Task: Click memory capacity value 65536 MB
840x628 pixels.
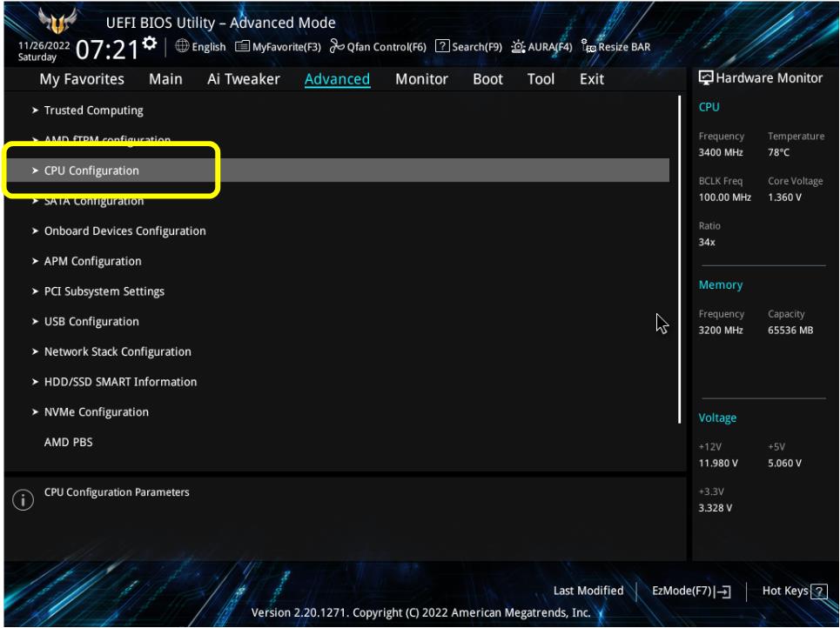Action: (790, 331)
